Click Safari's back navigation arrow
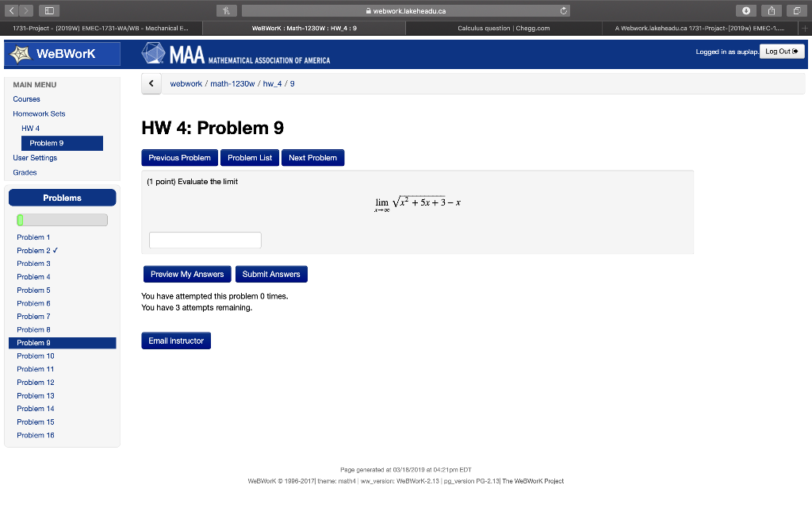This screenshot has height=508, width=812. [11, 10]
